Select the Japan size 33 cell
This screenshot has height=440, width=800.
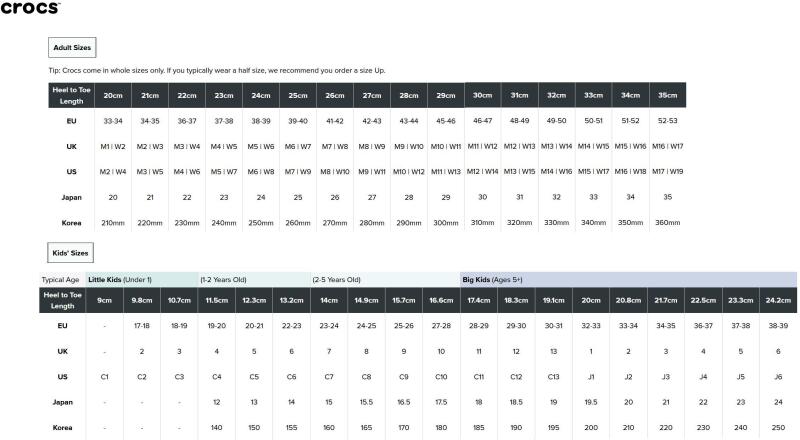pyautogui.click(x=593, y=198)
